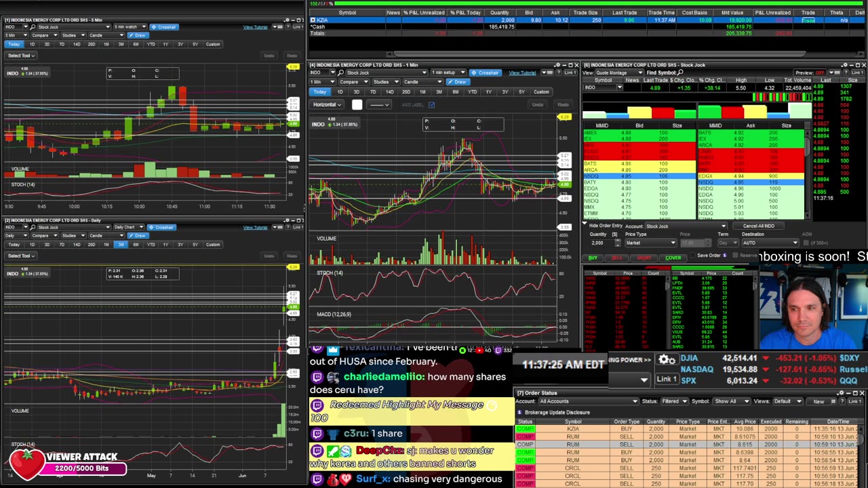The image size is (868, 488).
Task: Open layout menu icon in Quote Montage window
Action: click(833, 73)
